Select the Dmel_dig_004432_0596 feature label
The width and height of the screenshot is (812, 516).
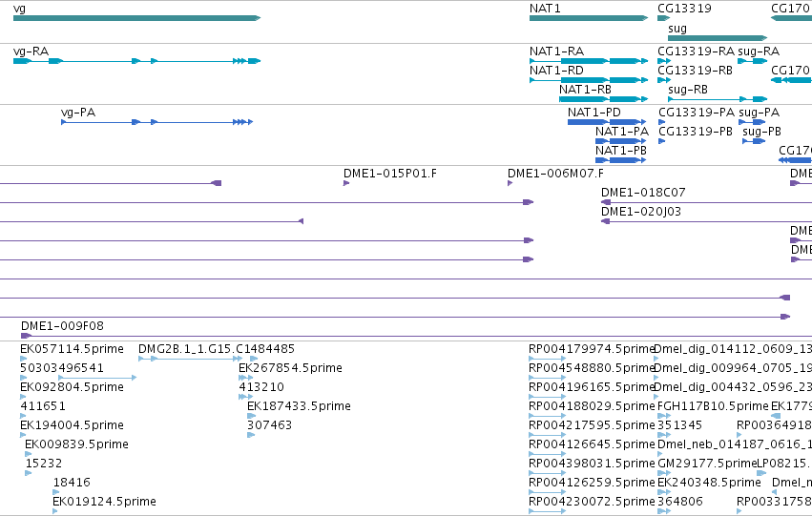tap(733, 387)
